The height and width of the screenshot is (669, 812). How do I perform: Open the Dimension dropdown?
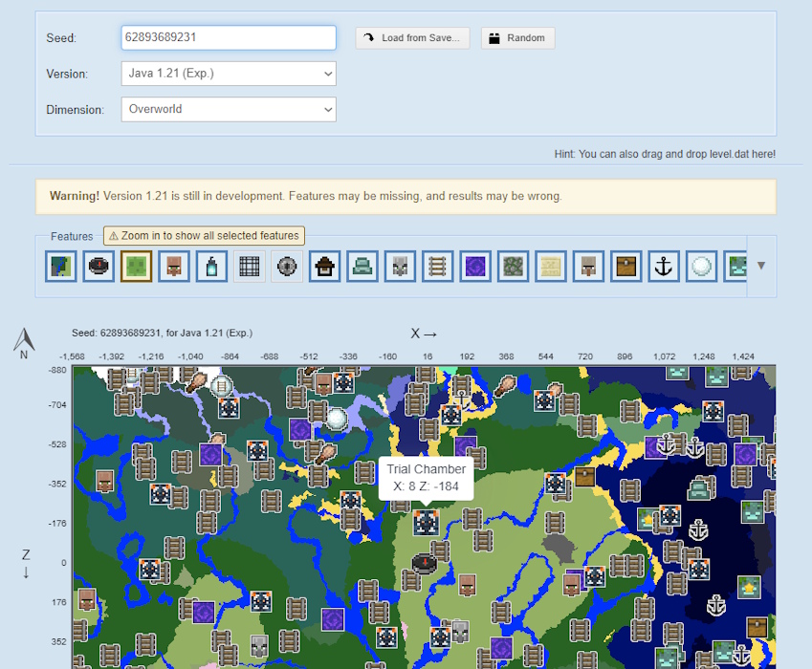click(229, 109)
